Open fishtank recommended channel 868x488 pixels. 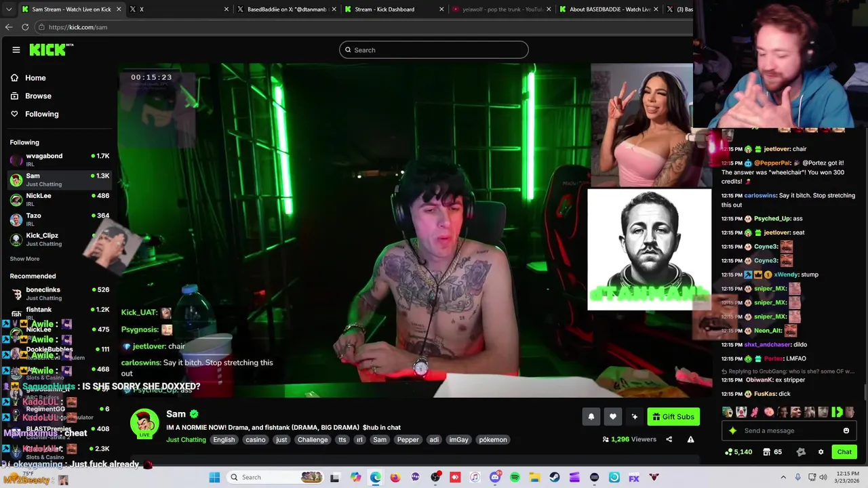[x=60, y=312]
